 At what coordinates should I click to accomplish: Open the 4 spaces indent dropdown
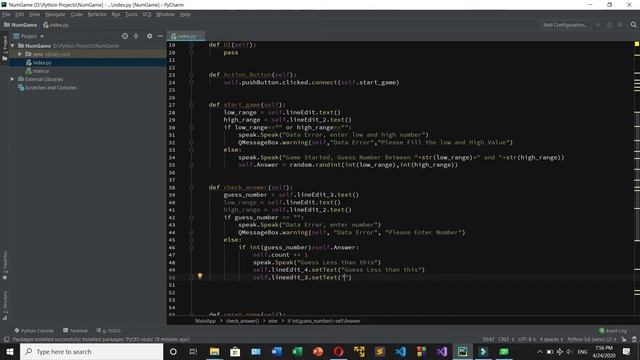tap(551, 339)
